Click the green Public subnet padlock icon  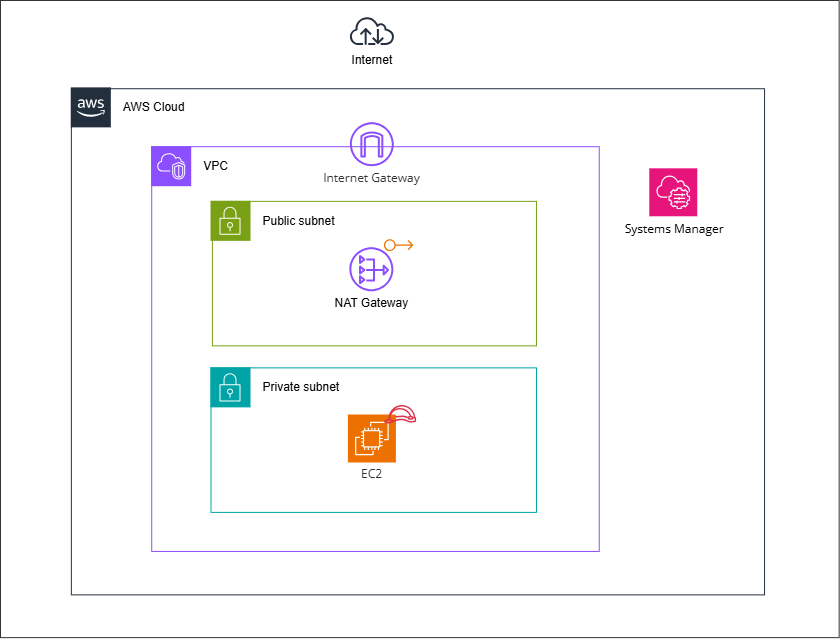pyautogui.click(x=231, y=221)
